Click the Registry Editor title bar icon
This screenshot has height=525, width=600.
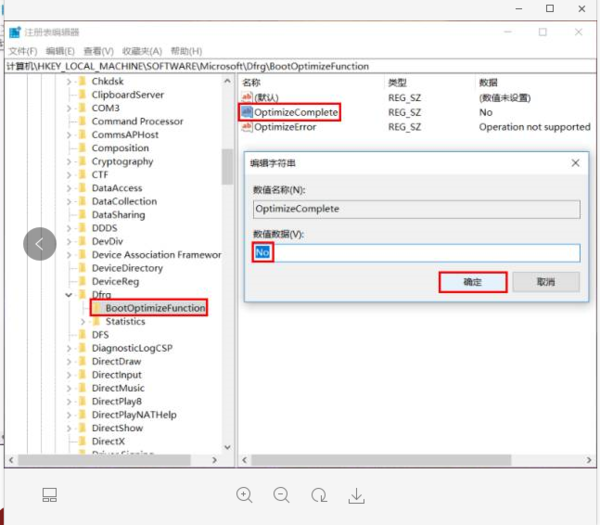pos(14,32)
